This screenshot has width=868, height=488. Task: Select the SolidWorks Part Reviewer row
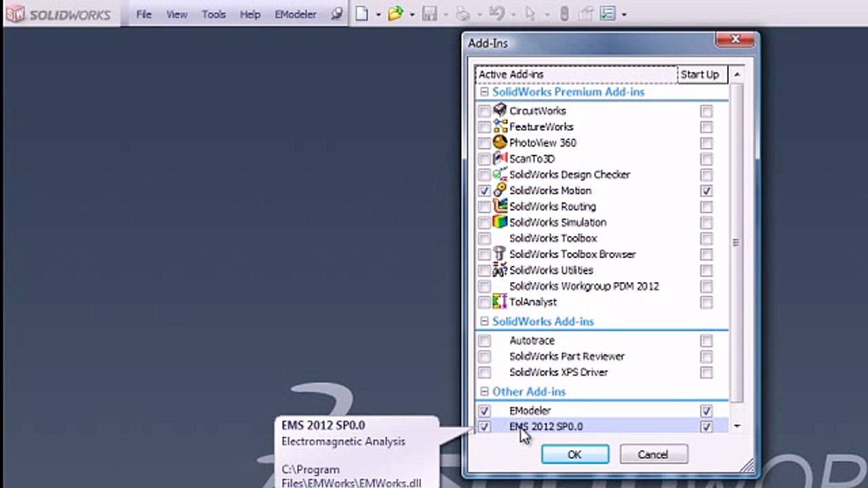[x=602, y=357]
